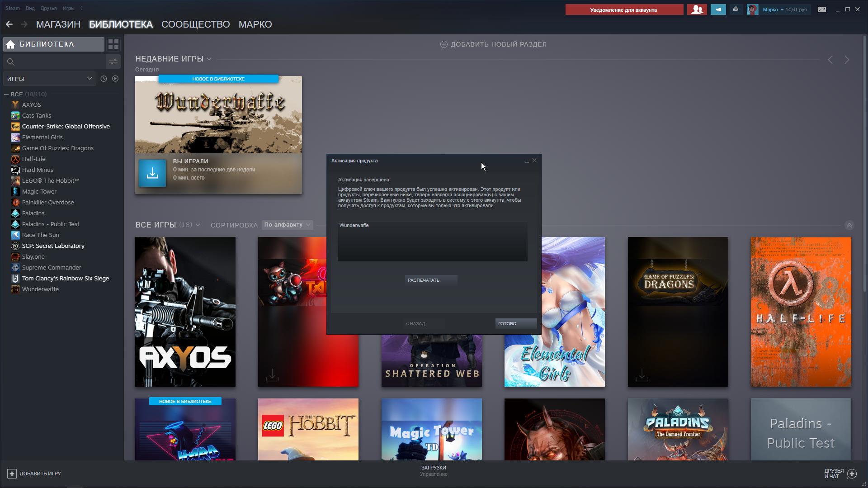
Task: Open advanced filter settings icon
Action: [x=113, y=62]
